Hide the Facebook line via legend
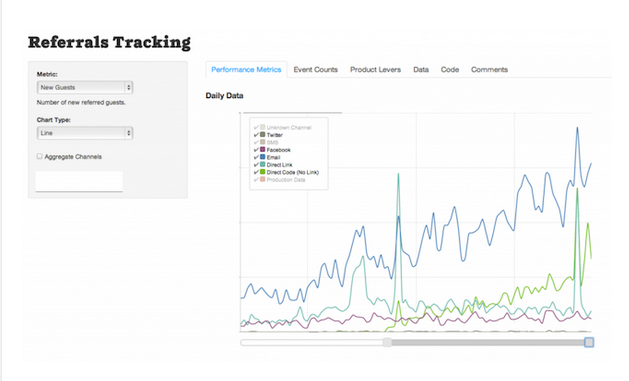Viewport: 629px width, 381px height. [272, 150]
